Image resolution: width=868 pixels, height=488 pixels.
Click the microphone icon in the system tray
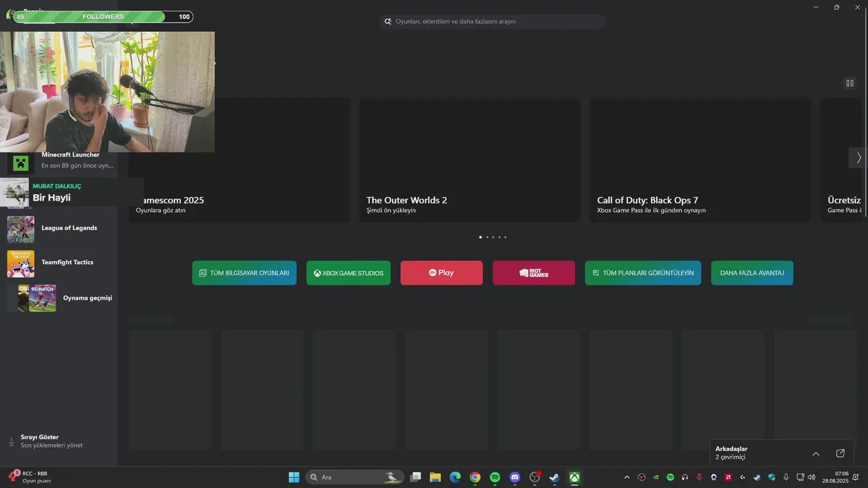786,477
